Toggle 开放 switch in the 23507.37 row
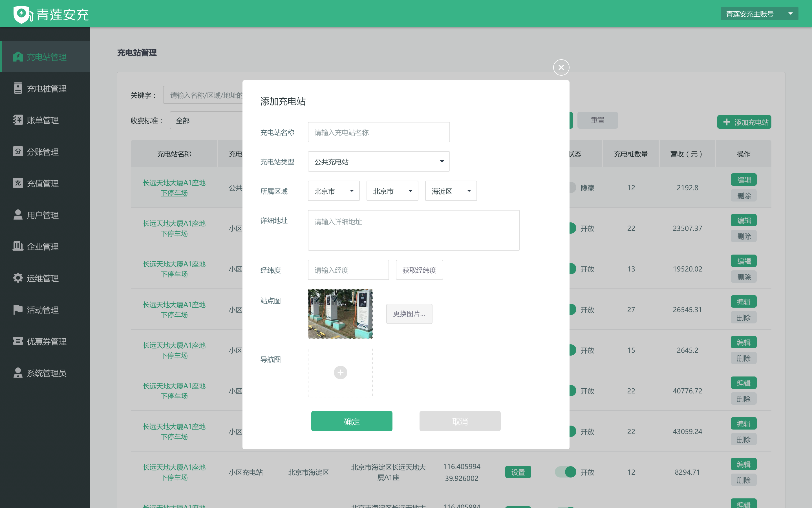The width and height of the screenshot is (812, 508). pos(572,228)
